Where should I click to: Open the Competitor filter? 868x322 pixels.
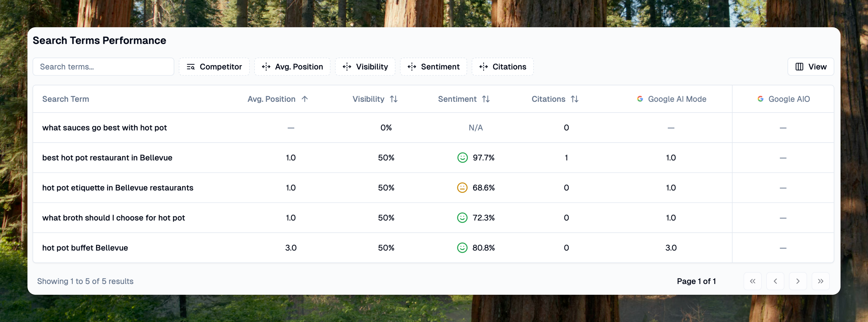click(214, 67)
